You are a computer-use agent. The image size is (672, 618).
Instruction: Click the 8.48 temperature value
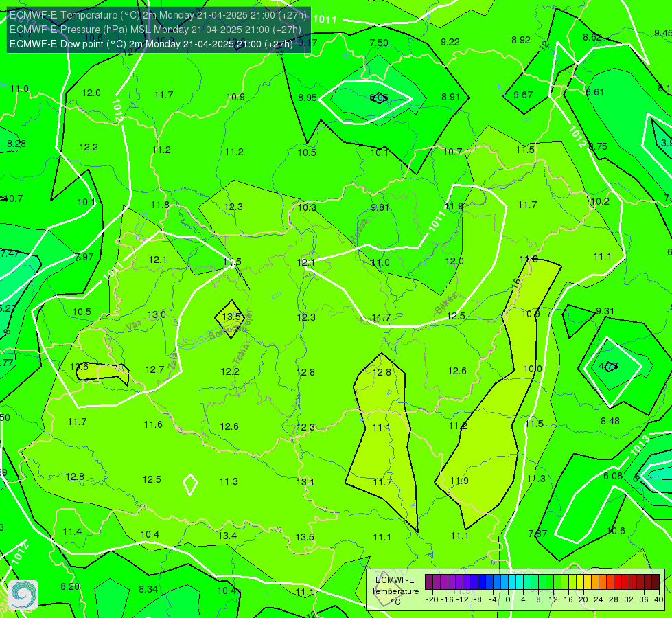pos(610,421)
